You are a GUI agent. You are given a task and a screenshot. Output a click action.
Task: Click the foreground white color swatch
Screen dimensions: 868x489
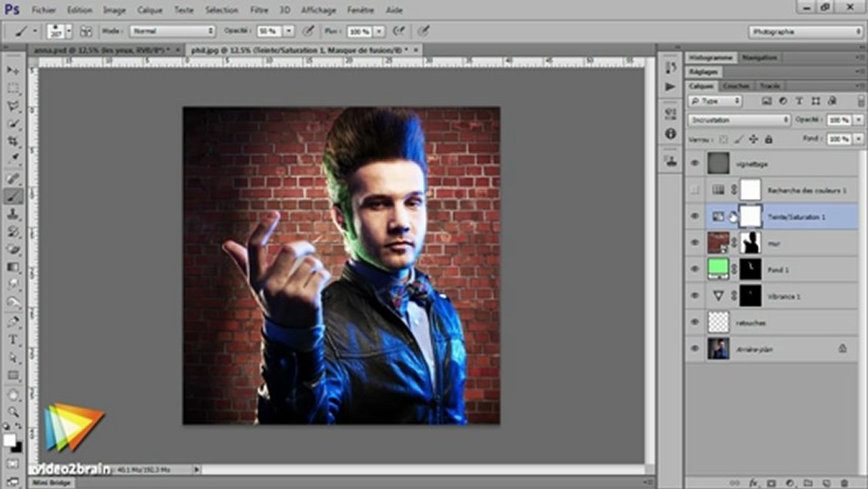(10, 440)
